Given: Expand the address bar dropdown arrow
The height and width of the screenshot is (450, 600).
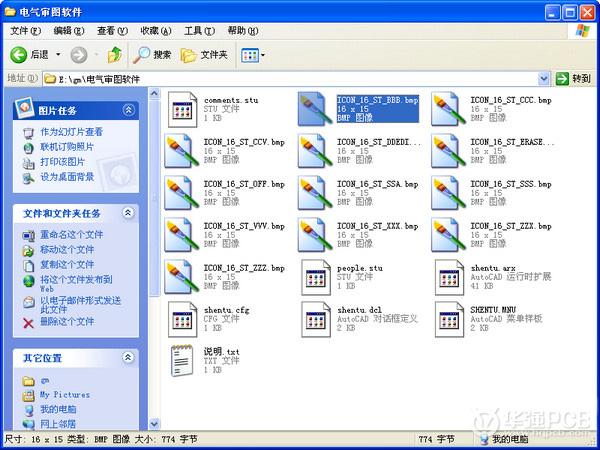Looking at the screenshot, I should click(544, 78).
